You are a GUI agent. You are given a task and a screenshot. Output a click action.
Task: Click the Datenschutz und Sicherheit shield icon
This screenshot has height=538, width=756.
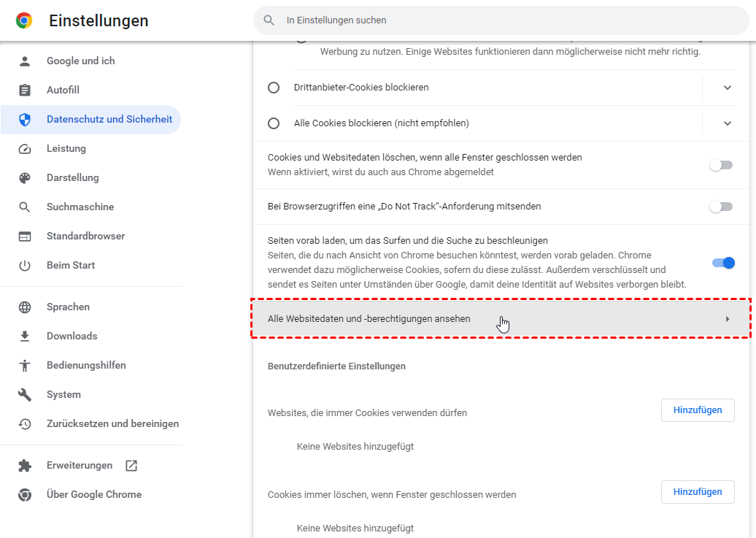(25, 120)
